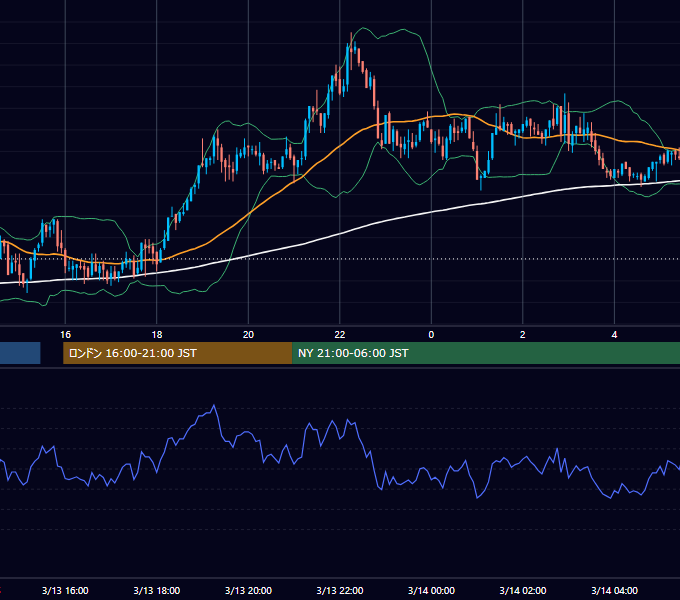Click the 3/13 22:00 date label

(x=340, y=590)
